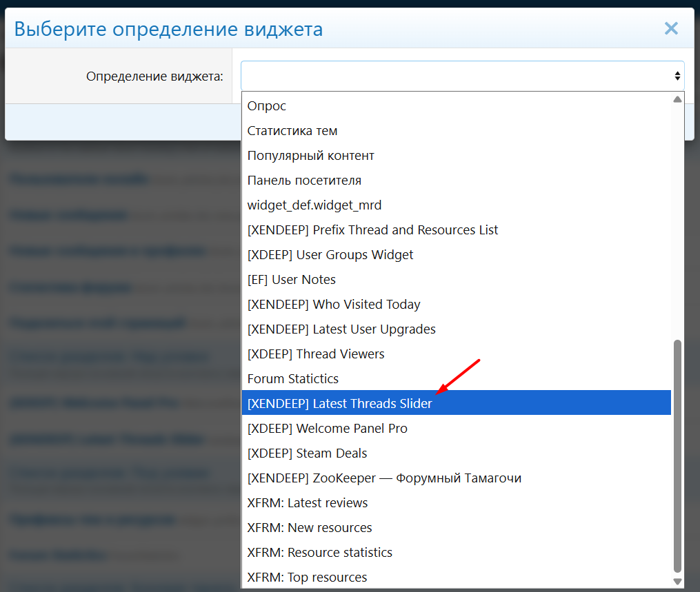Choose [XENDEEP] Latest Threads Slider
Screen dimensions: 700x592
[457, 403]
